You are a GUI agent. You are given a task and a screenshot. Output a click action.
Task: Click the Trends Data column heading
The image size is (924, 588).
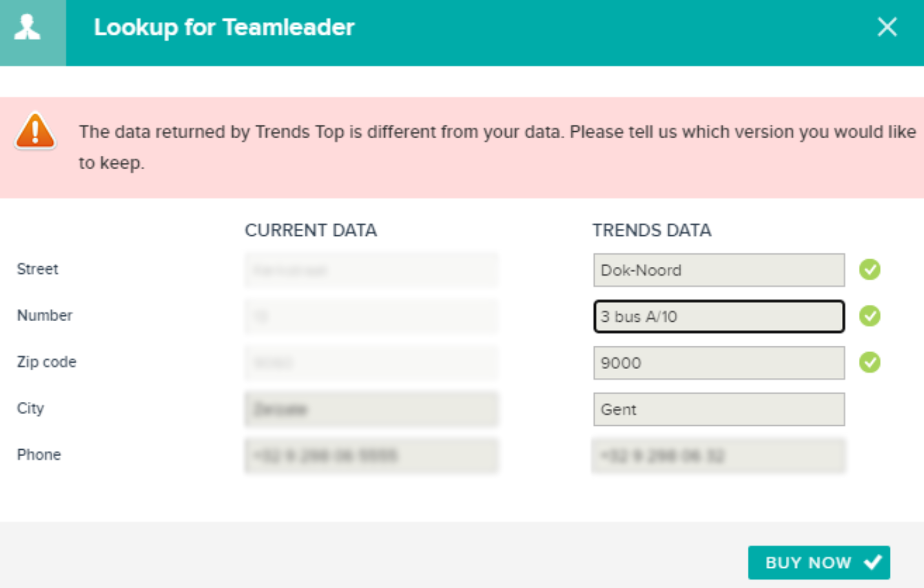pos(652,231)
